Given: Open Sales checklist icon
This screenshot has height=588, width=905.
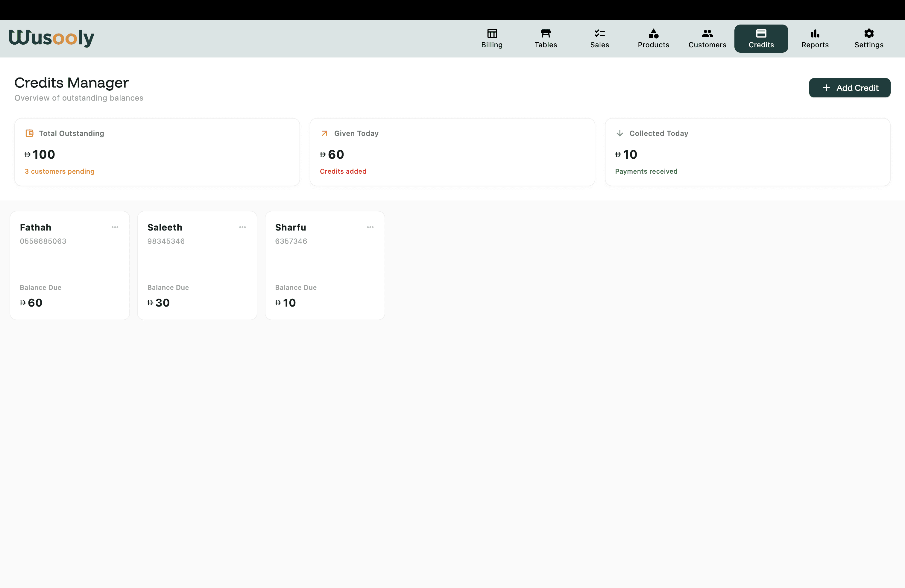Looking at the screenshot, I should click(599, 34).
